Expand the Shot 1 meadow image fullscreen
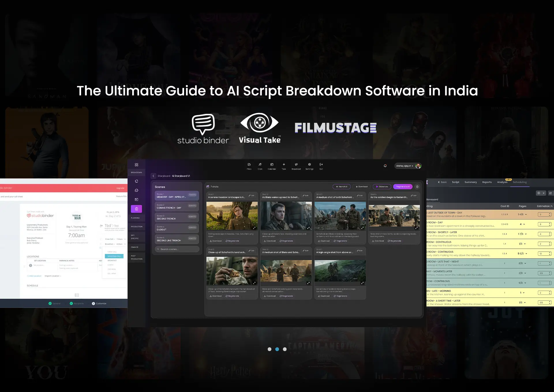The height and width of the screenshot is (392, 554). 254,228
